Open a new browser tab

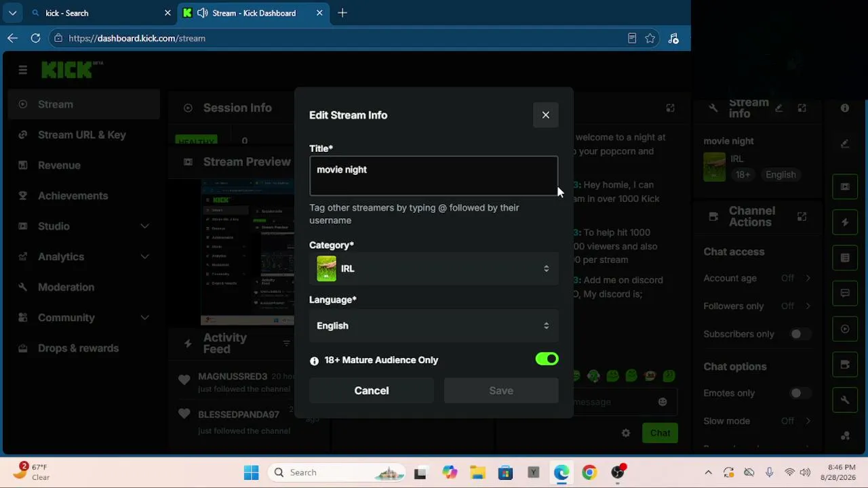(342, 13)
